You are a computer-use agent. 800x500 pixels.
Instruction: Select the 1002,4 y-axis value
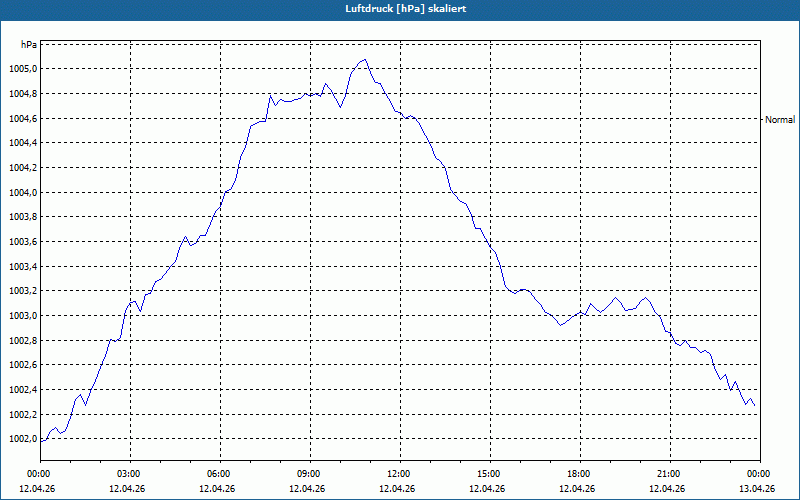click(x=23, y=390)
